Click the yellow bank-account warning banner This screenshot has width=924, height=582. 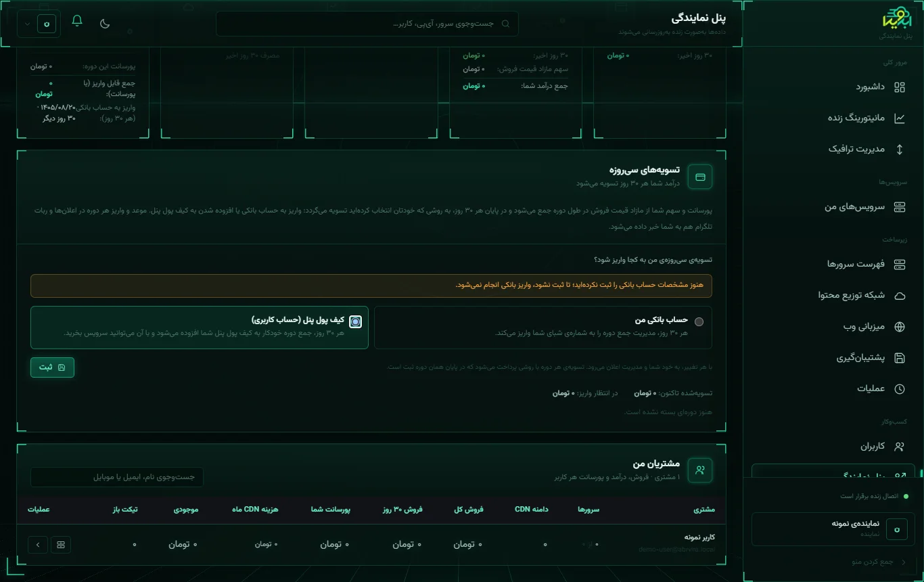[371, 286]
